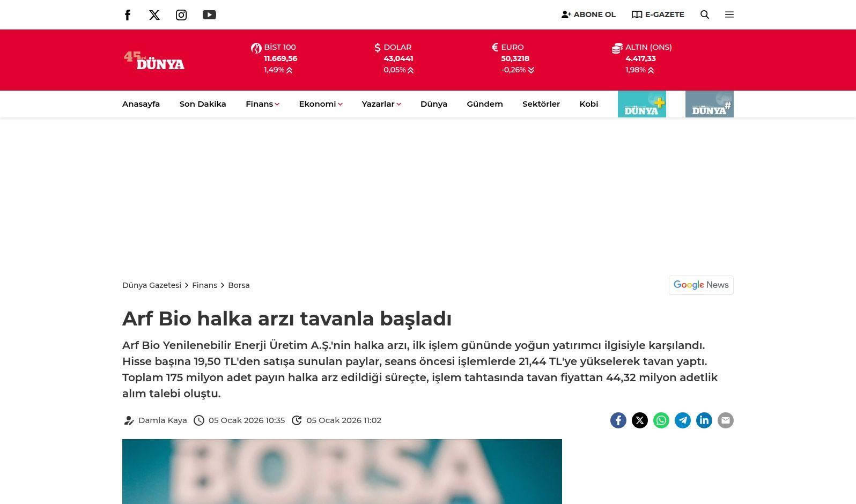The height and width of the screenshot is (504, 856).
Task: Open the Instagram icon in header
Action: coord(181,15)
